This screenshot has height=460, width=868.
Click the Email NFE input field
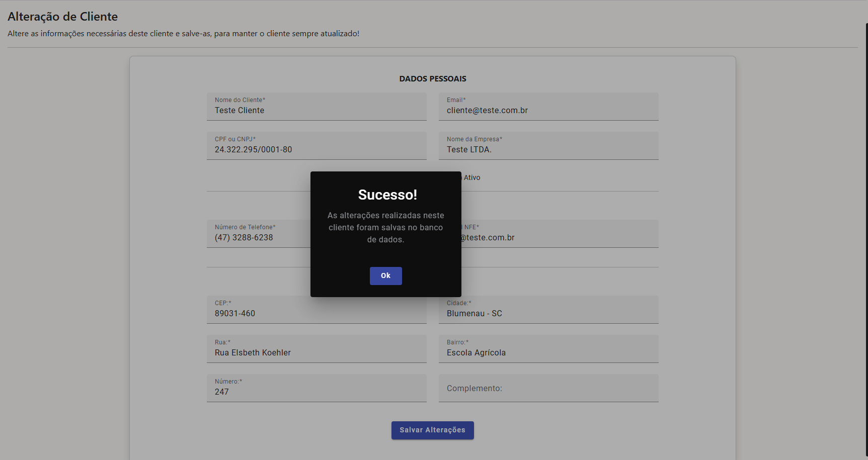click(559, 234)
